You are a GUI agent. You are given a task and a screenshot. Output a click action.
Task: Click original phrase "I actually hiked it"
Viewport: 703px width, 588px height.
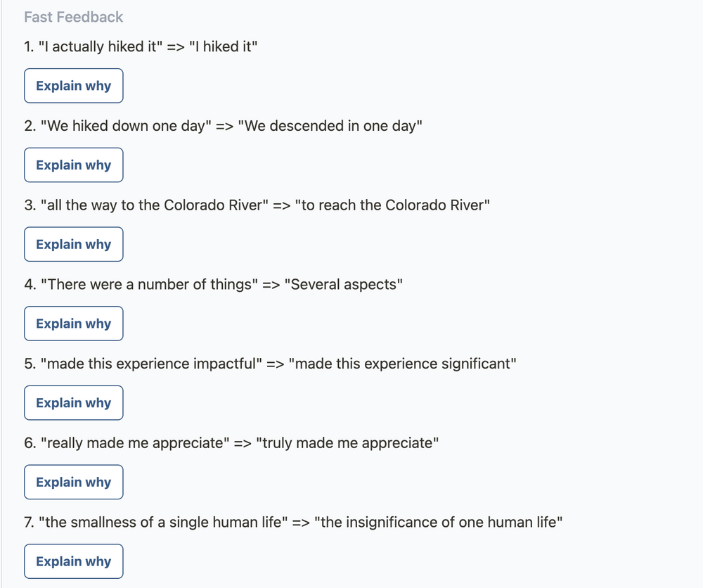[x=100, y=47]
